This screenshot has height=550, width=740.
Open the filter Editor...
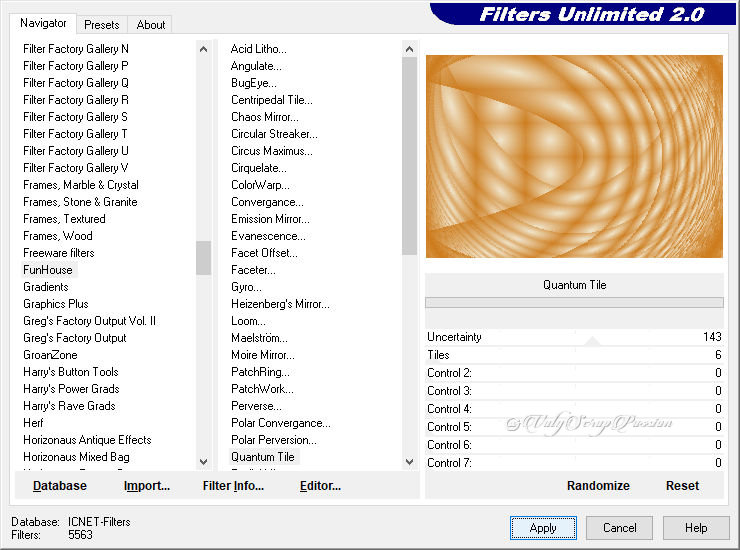click(x=320, y=486)
